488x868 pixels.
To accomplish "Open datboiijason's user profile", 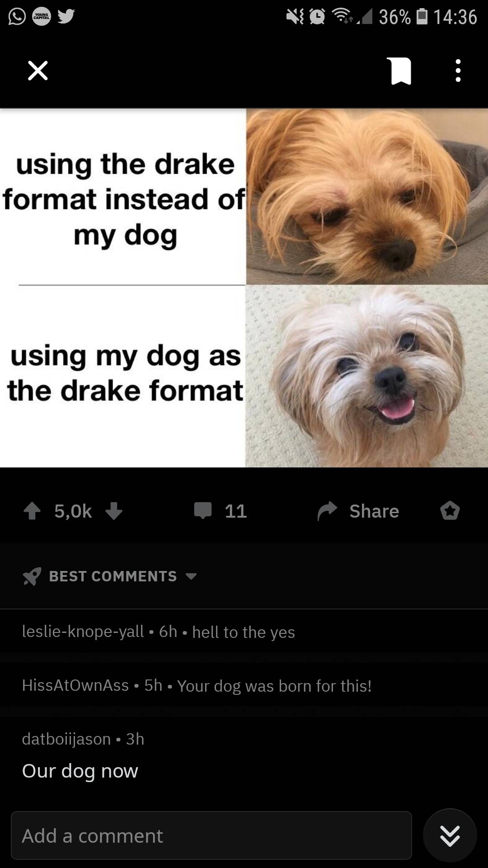I will coord(66,739).
